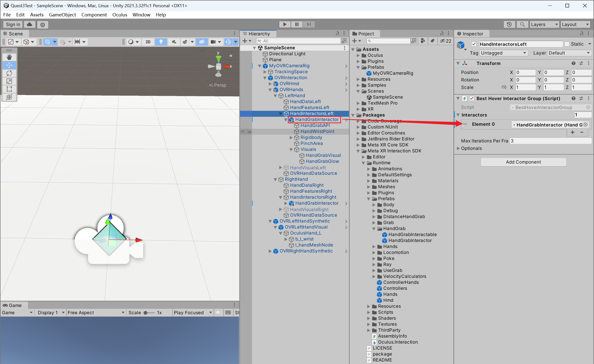Select the Scale tool in Scene
The height and width of the screenshot is (364, 594).
pos(9,81)
